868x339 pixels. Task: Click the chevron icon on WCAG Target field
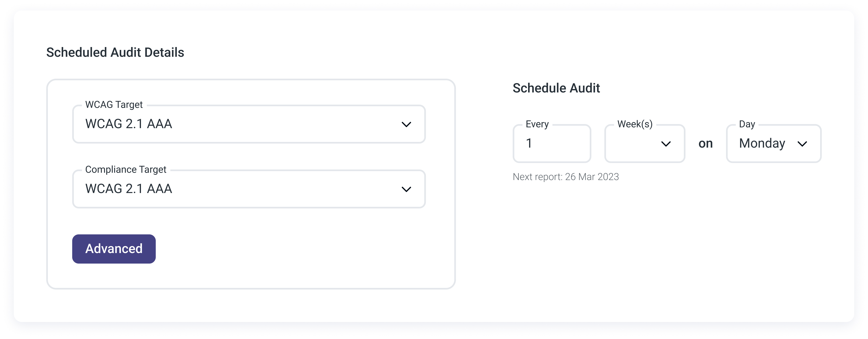406,124
